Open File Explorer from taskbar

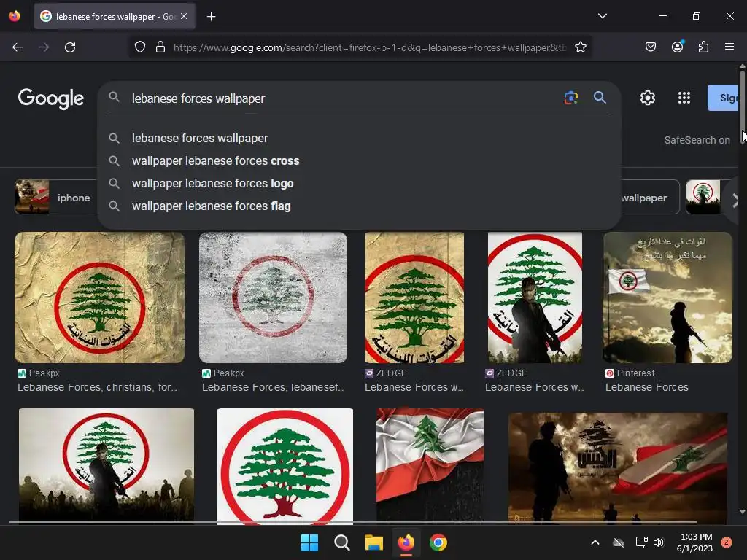point(374,542)
